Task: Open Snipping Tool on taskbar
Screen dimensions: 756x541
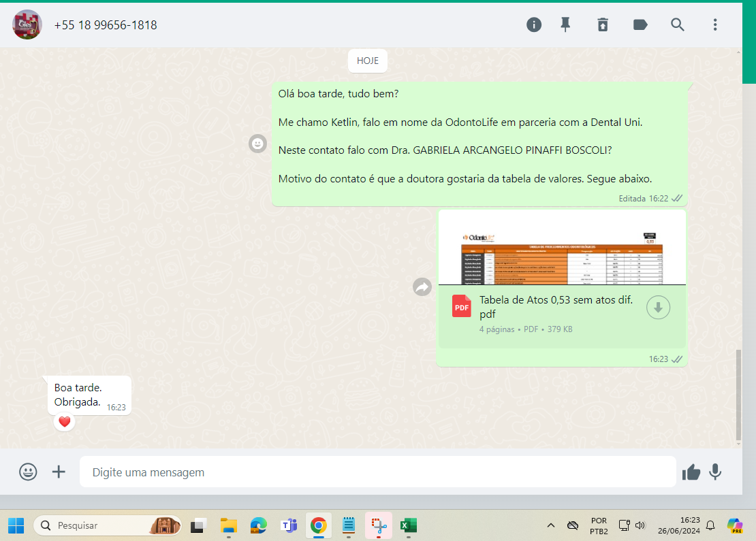Action: [x=379, y=525]
